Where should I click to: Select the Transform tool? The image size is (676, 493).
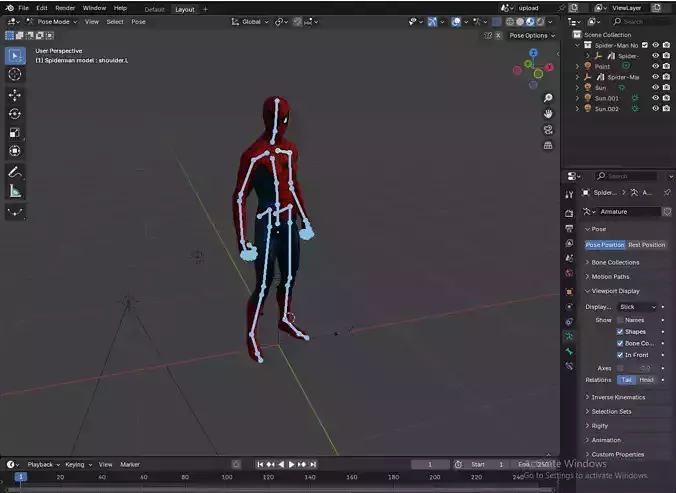[15, 151]
